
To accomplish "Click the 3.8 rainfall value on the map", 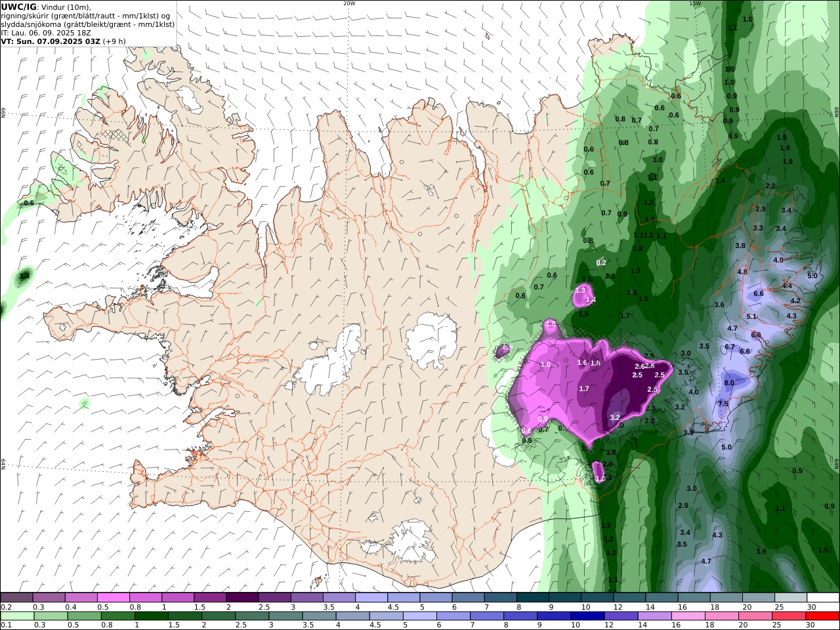I will (x=740, y=245).
